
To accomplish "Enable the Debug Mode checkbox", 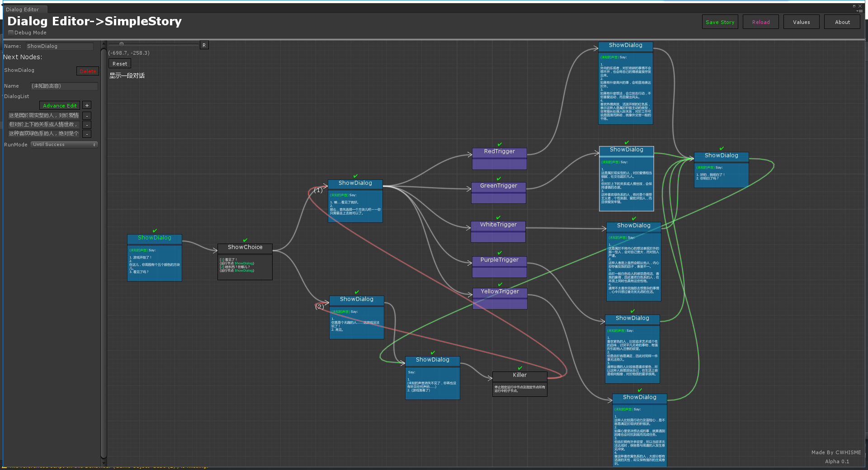I will [x=11, y=33].
